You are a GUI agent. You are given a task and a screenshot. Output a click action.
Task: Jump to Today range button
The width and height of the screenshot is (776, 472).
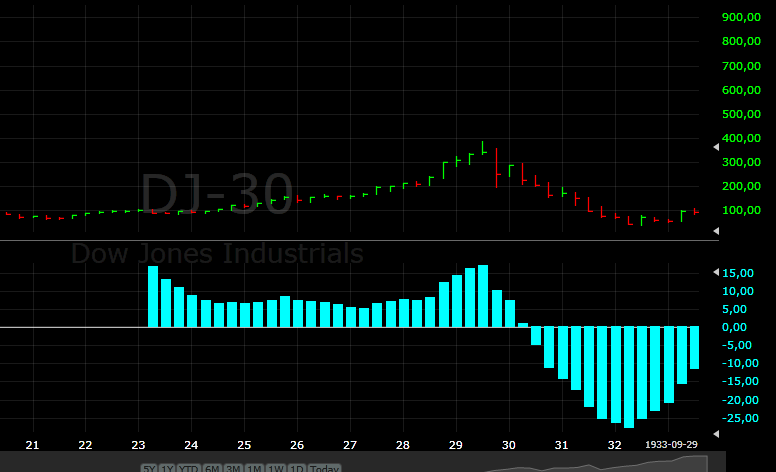coord(324,468)
